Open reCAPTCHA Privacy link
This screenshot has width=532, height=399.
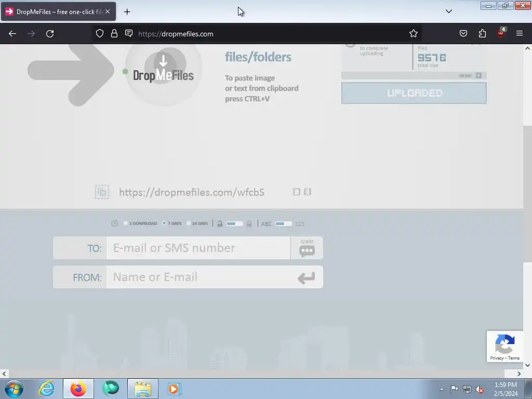click(x=497, y=358)
